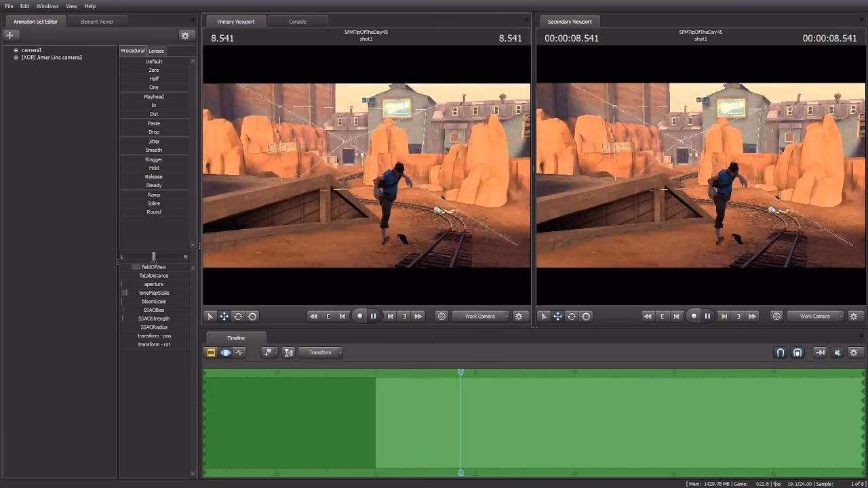Switch timeline to Motion Editor mode
The width and height of the screenshot is (868, 488).
point(225,352)
